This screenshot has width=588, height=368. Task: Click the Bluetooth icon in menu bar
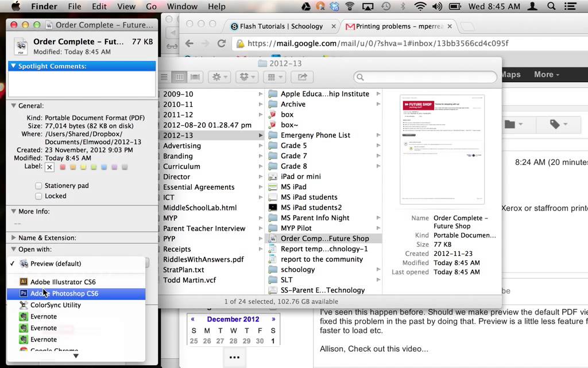coord(403,6)
